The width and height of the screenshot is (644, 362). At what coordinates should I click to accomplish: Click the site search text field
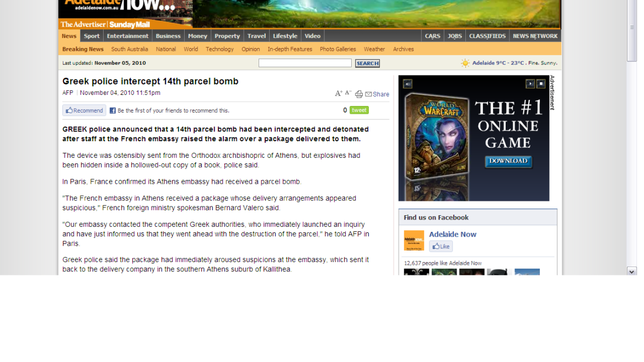pos(305,63)
